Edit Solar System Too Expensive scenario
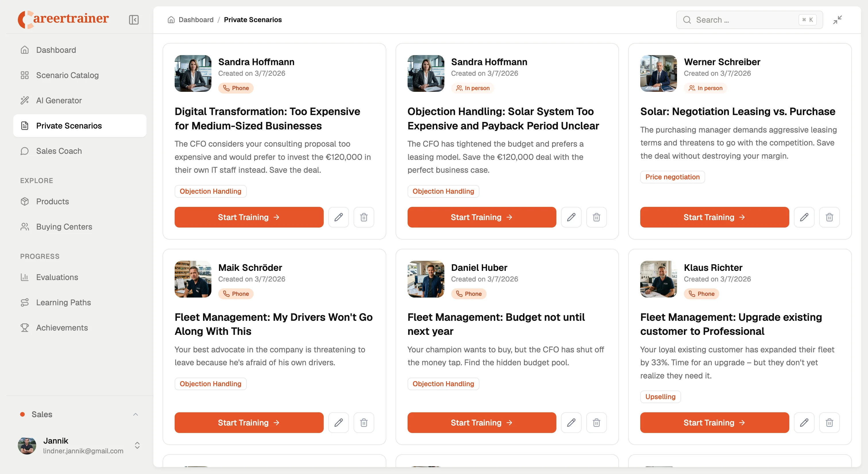 click(571, 217)
